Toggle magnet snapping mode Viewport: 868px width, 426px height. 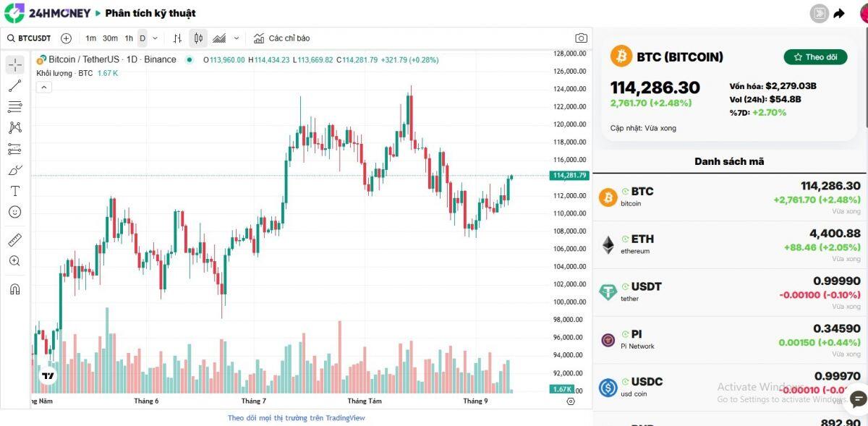(15, 288)
